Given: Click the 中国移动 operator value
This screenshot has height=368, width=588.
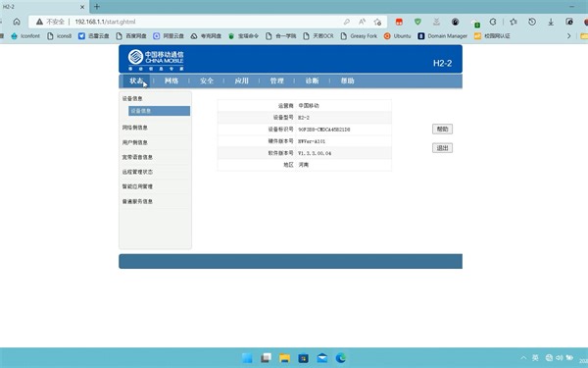Looking at the screenshot, I should 309,106.
